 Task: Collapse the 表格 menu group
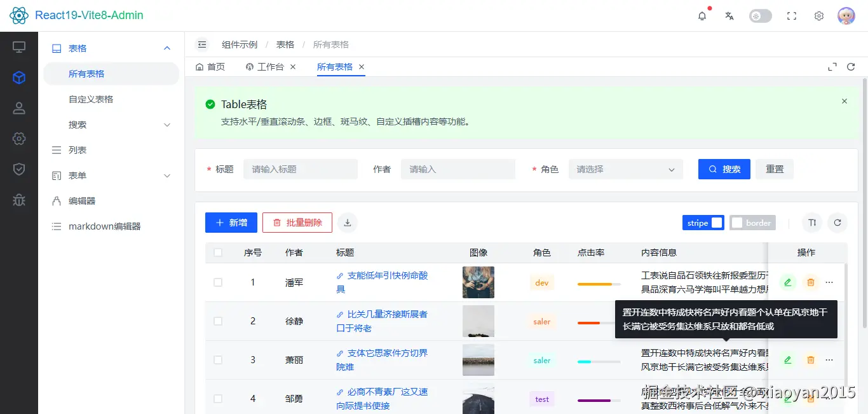[111, 48]
